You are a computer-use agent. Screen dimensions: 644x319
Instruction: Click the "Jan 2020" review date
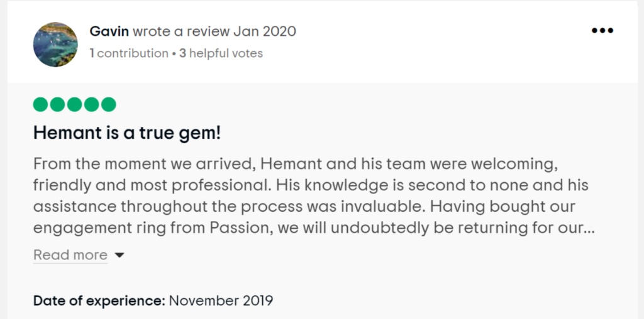pyautogui.click(x=265, y=31)
